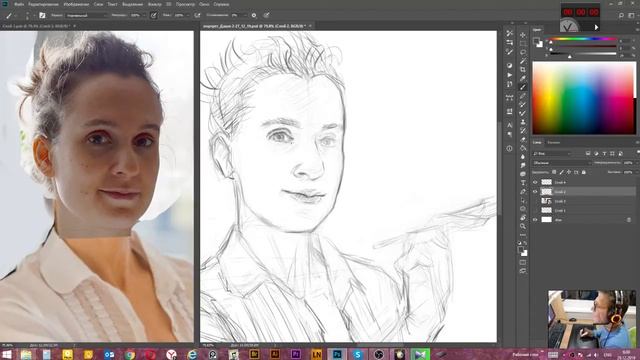Select the Move tool

click(x=523, y=35)
